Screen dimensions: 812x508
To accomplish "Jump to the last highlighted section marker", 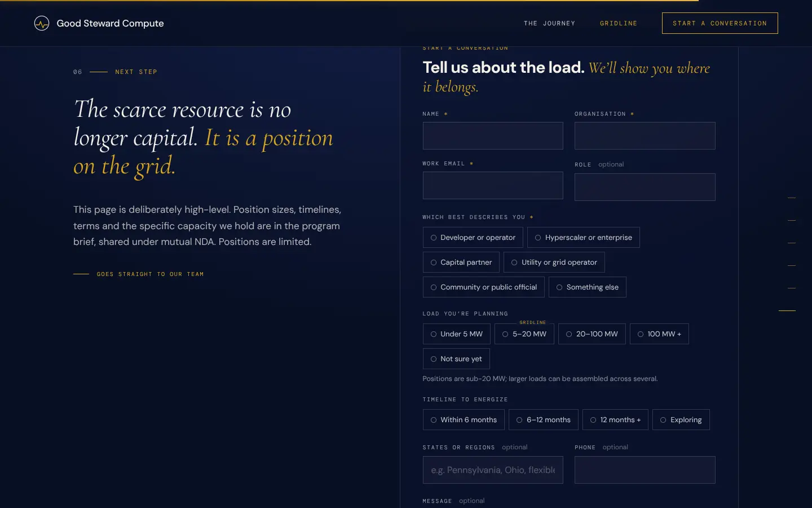I will [x=787, y=310].
